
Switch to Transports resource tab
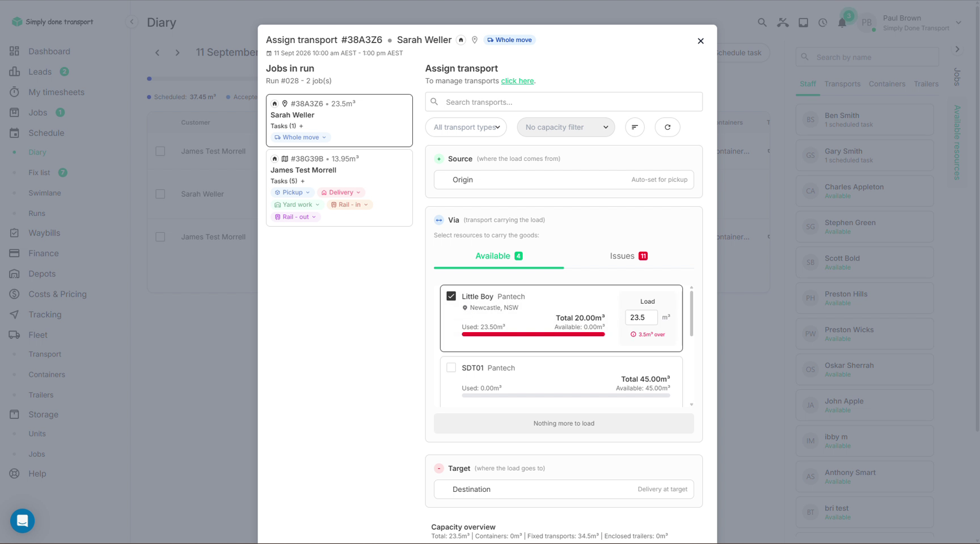842,84
